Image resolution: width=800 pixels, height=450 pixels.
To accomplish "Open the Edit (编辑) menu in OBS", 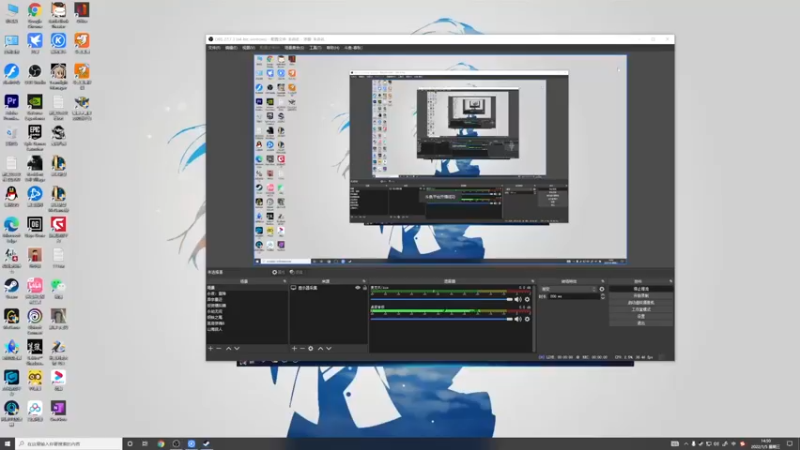I will pos(231,48).
